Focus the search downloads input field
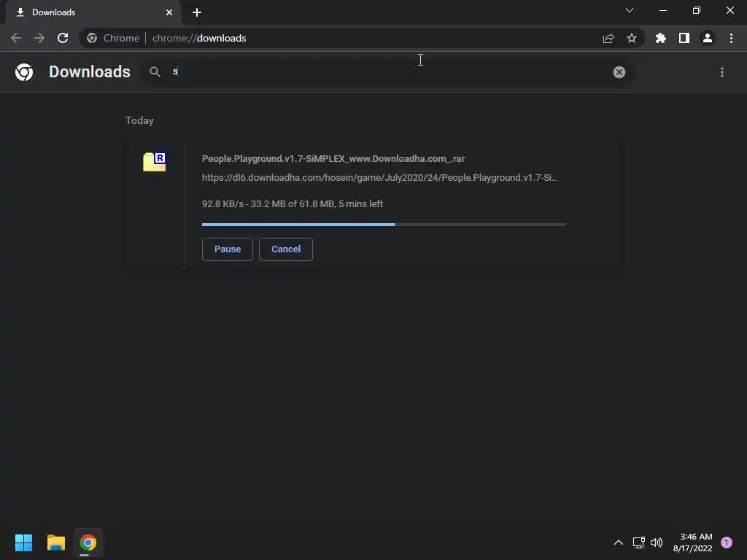The width and height of the screenshot is (747, 560). [x=388, y=72]
